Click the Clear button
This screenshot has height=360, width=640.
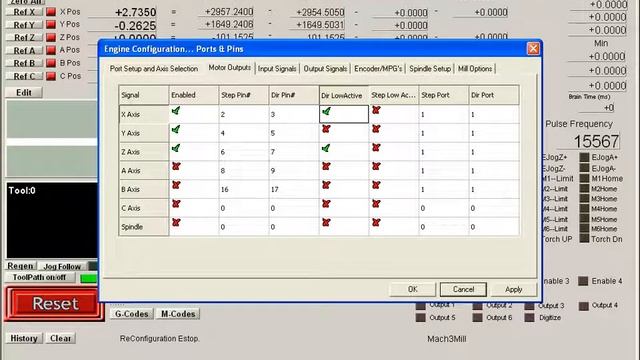pos(60,338)
